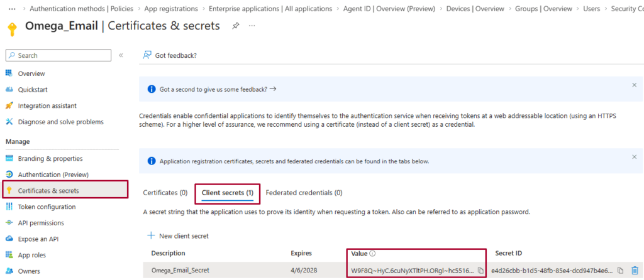Image resolution: width=644 pixels, height=280 pixels.
Task: Click the Value info icon
Action: (x=372, y=254)
